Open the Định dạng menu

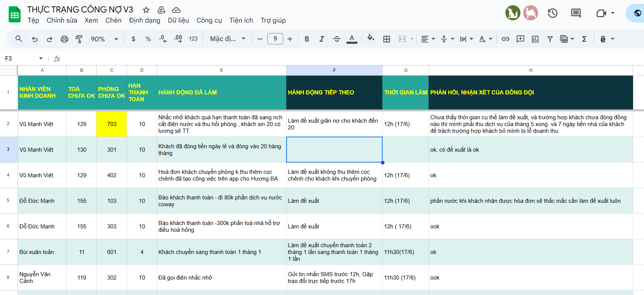tap(145, 20)
